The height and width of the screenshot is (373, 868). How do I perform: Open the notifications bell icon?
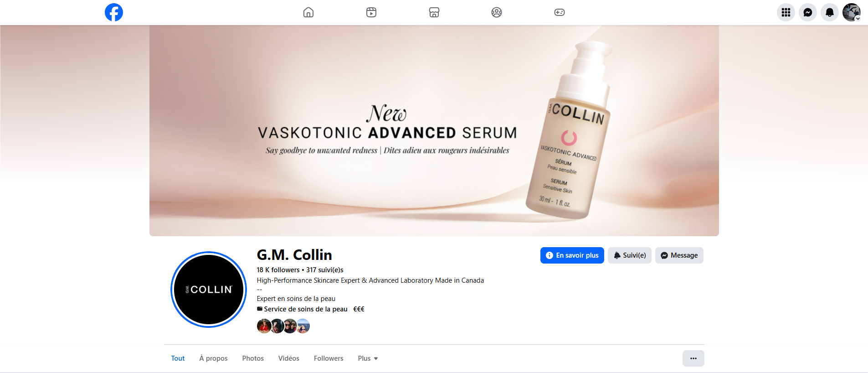[x=830, y=12]
